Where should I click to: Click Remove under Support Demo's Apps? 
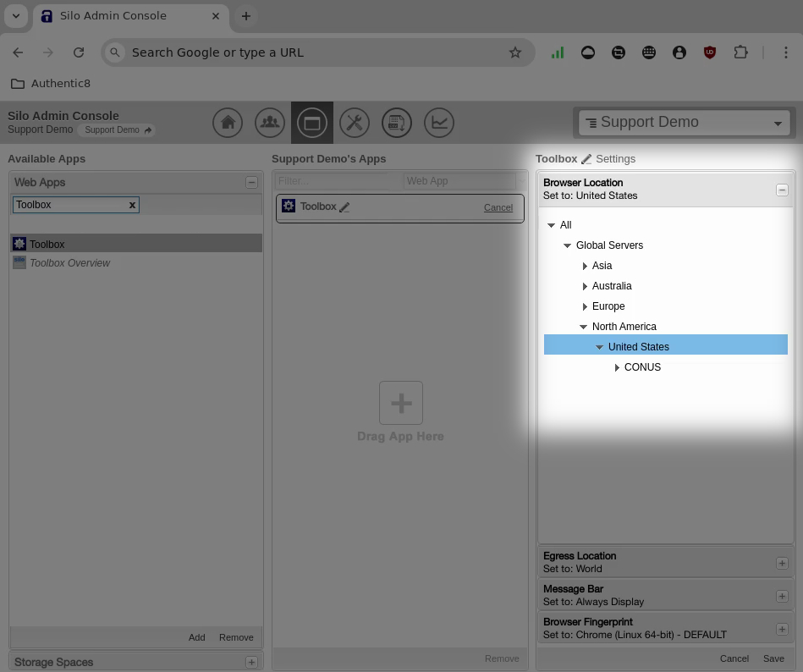pyautogui.click(x=502, y=658)
